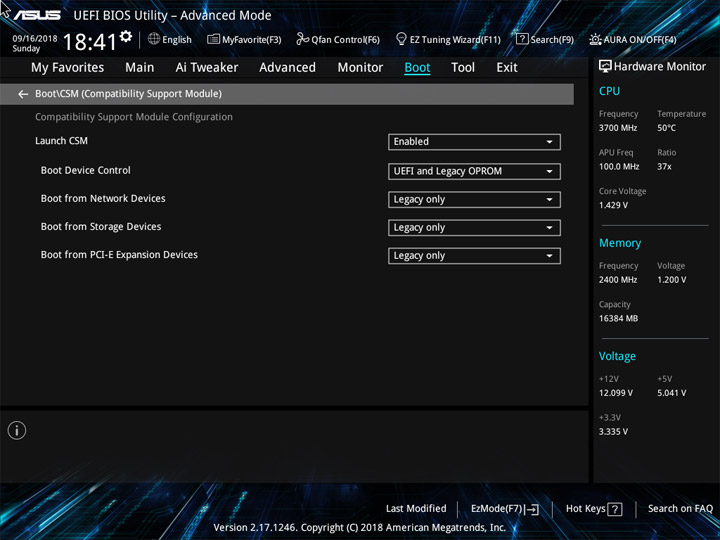Click the MyFavorite list icon
The height and width of the screenshot is (540, 720).
[x=213, y=39]
